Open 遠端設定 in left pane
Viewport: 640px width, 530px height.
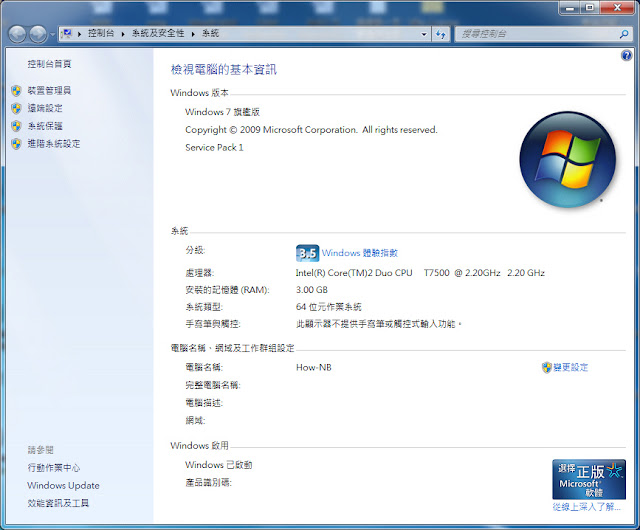[45, 108]
